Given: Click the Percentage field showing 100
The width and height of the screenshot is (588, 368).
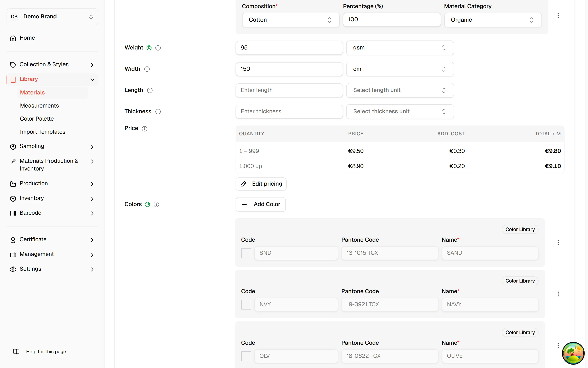Looking at the screenshot, I should pos(392,20).
